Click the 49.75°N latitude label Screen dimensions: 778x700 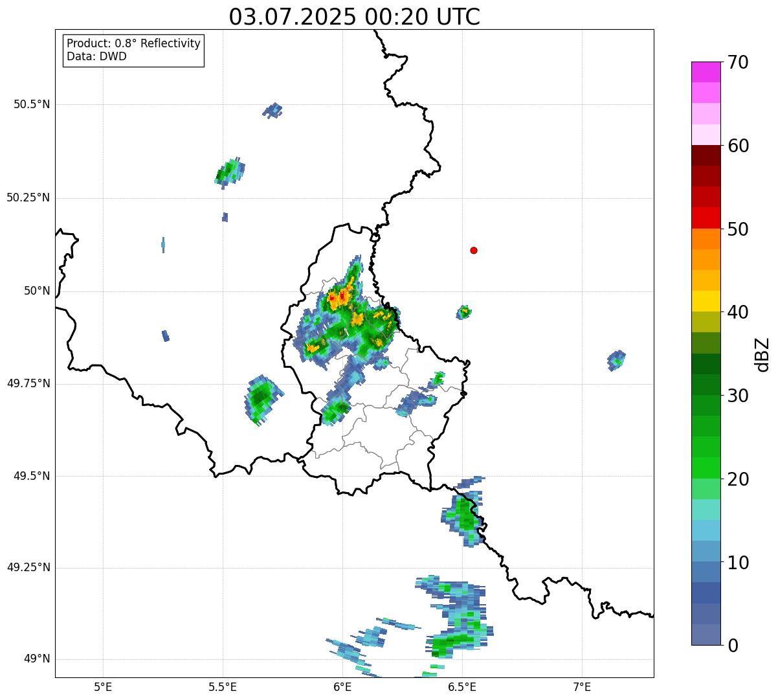(28, 383)
